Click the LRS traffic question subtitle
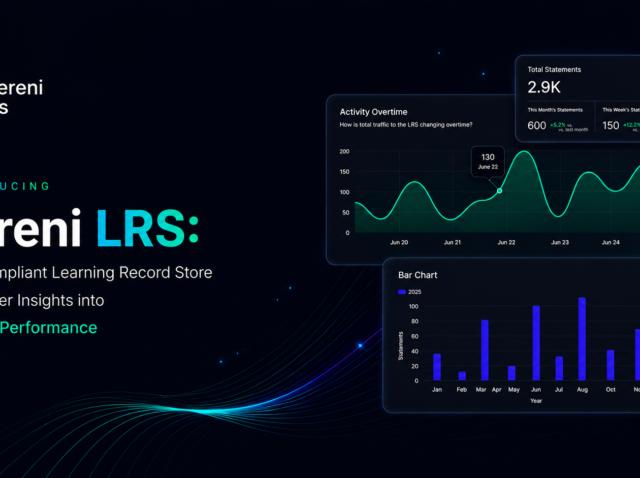 [x=406, y=125]
